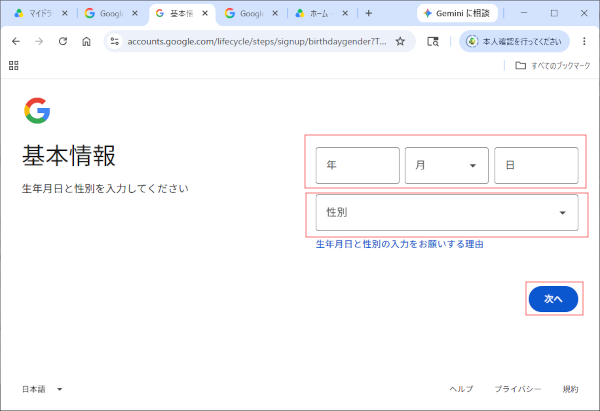Click the 次へ button

pyautogui.click(x=553, y=299)
